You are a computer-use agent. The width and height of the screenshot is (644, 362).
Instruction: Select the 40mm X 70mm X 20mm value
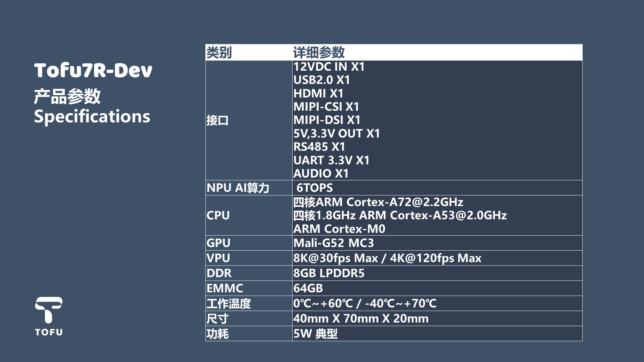click(361, 318)
